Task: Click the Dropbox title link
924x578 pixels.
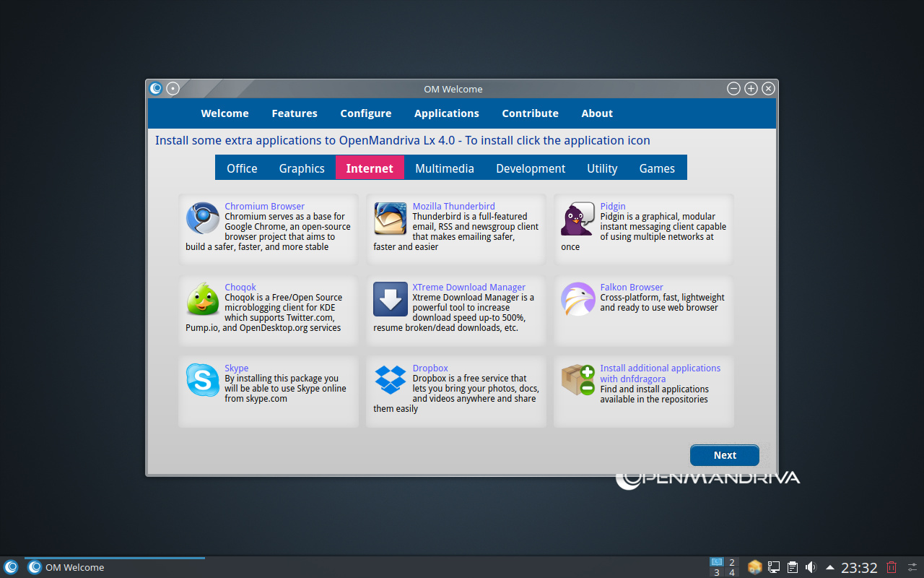Action: click(x=430, y=368)
